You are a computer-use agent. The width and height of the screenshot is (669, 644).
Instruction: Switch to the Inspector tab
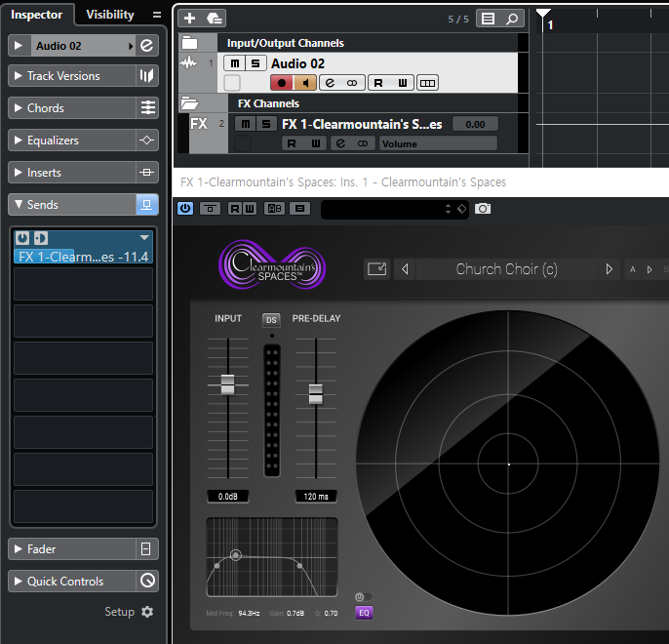(37, 15)
